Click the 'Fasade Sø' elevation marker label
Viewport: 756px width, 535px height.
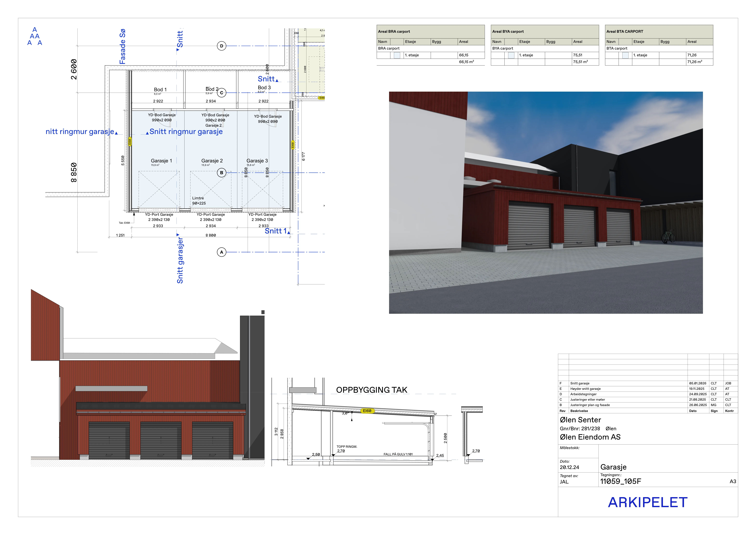click(x=122, y=46)
